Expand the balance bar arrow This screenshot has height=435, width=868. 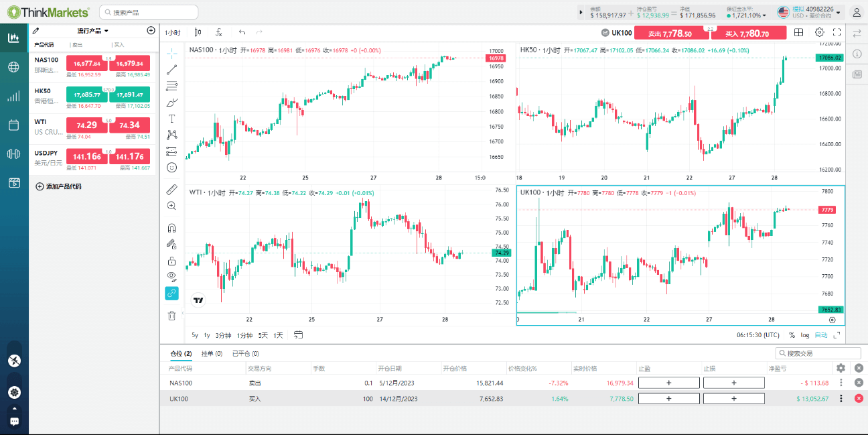581,12
